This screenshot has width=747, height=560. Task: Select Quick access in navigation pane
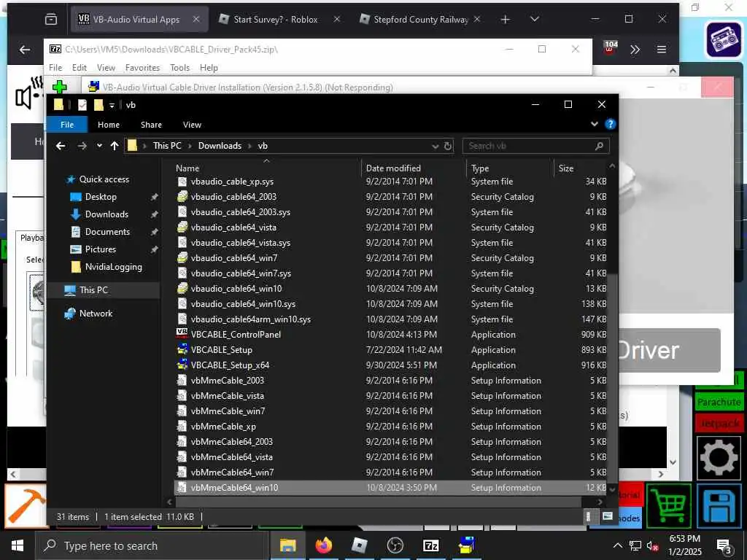click(104, 179)
